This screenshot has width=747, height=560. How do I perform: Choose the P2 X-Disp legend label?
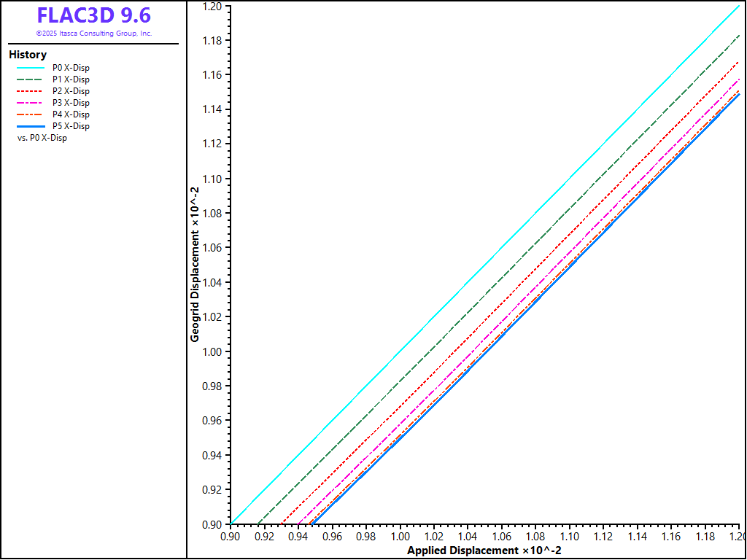click(71, 91)
